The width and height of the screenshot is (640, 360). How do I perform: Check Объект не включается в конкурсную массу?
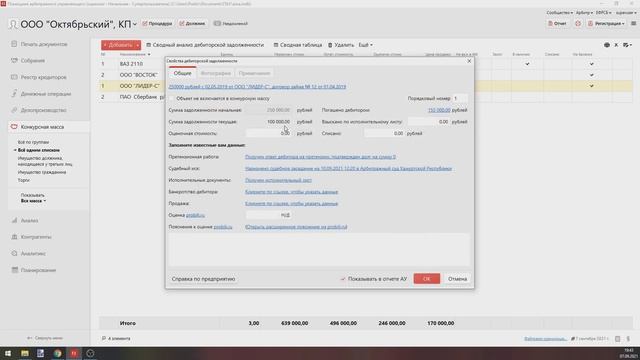click(x=171, y=98)
